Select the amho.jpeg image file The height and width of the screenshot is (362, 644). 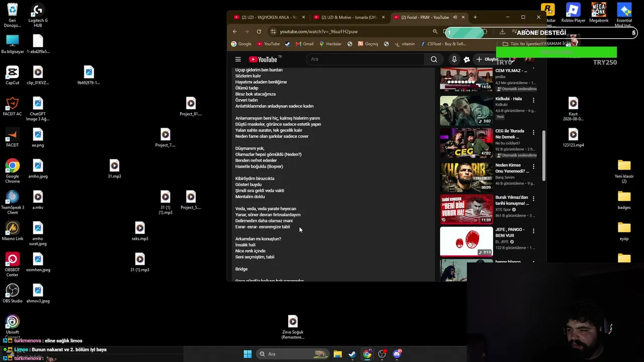[38, 169]
